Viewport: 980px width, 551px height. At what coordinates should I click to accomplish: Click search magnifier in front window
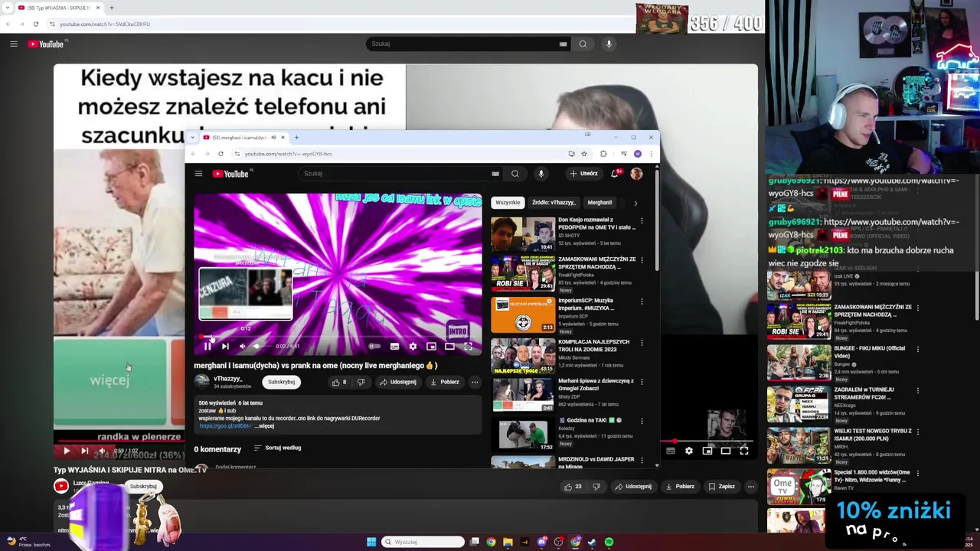[x=515, y=174]
